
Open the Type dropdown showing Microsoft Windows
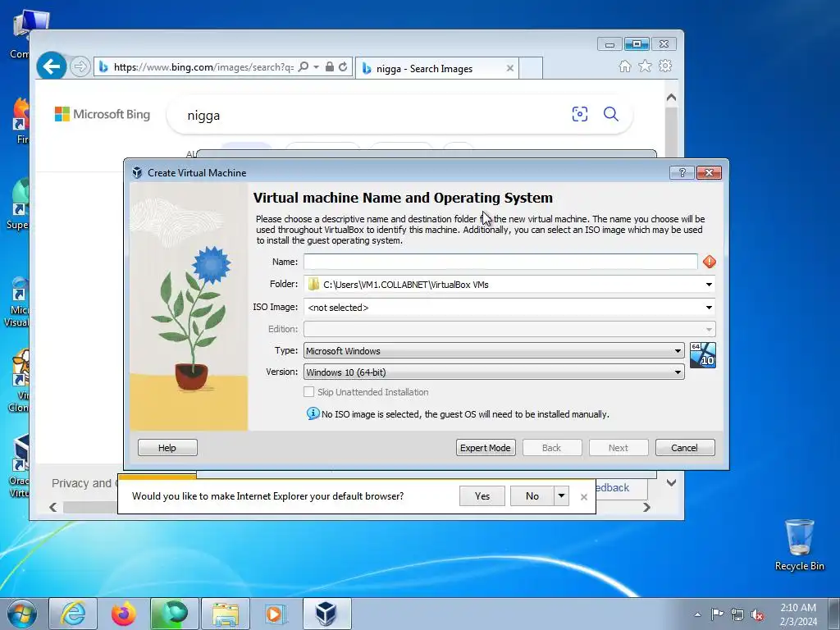494,351
